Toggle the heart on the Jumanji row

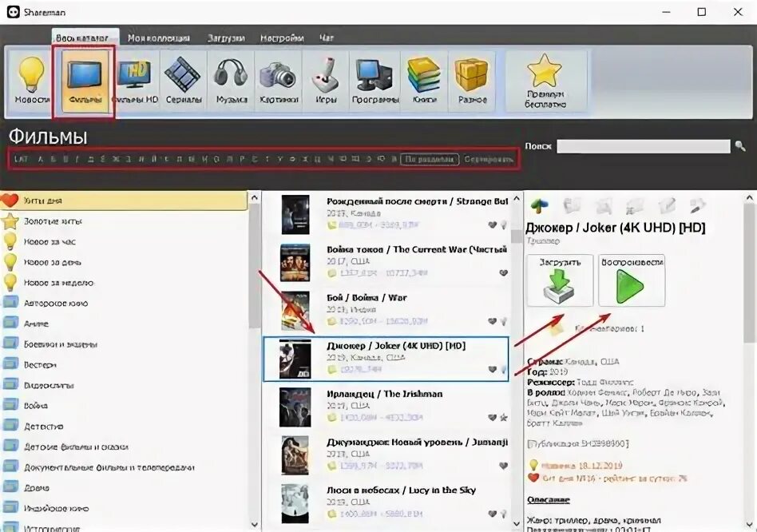503,466
